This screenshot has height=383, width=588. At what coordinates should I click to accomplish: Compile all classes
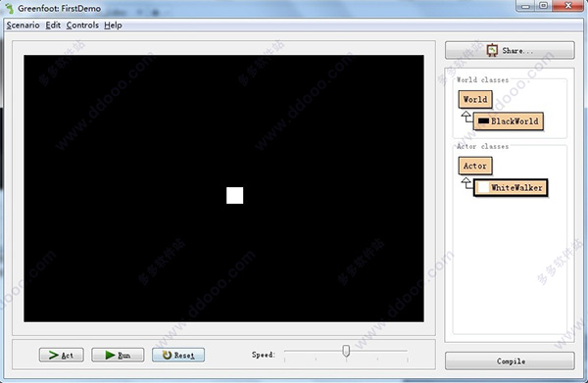point(510,361)
